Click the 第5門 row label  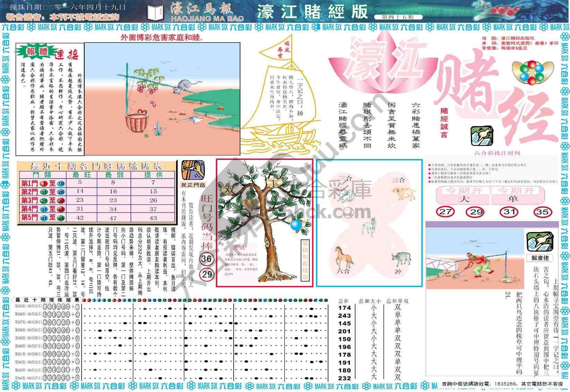coord(42,217)
